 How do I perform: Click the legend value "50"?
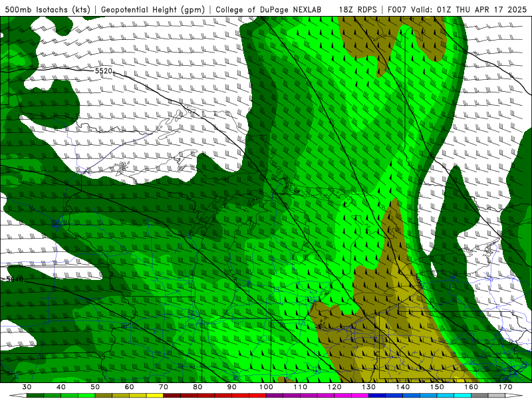pos(95,387)
